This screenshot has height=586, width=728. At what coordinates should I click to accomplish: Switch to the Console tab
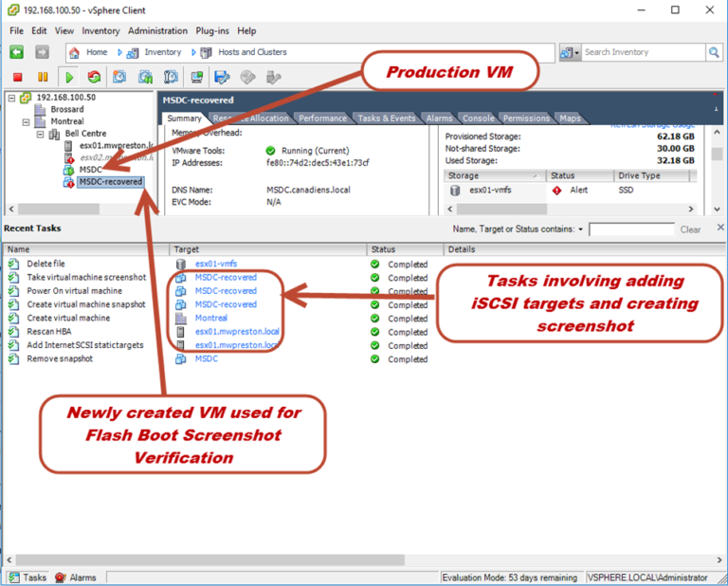point(478,119)
